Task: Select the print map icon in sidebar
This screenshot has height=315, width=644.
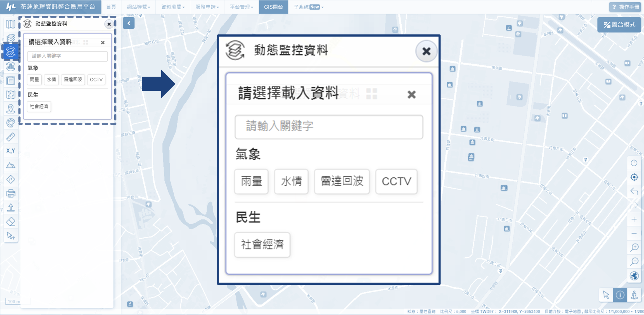Action: click(x=11, y=193)
